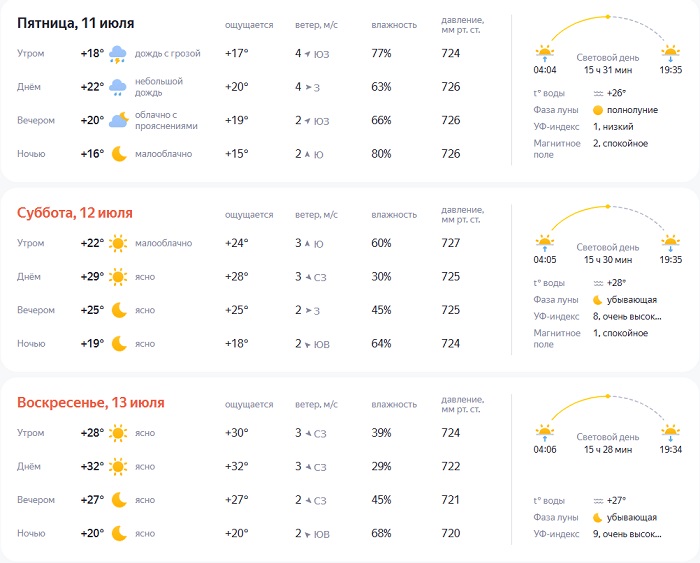Click the Sunday daylight duration 15 ч 28 мин
Image resolution: width=700 pixels, height=563 pixels.
tap(608, 449)
